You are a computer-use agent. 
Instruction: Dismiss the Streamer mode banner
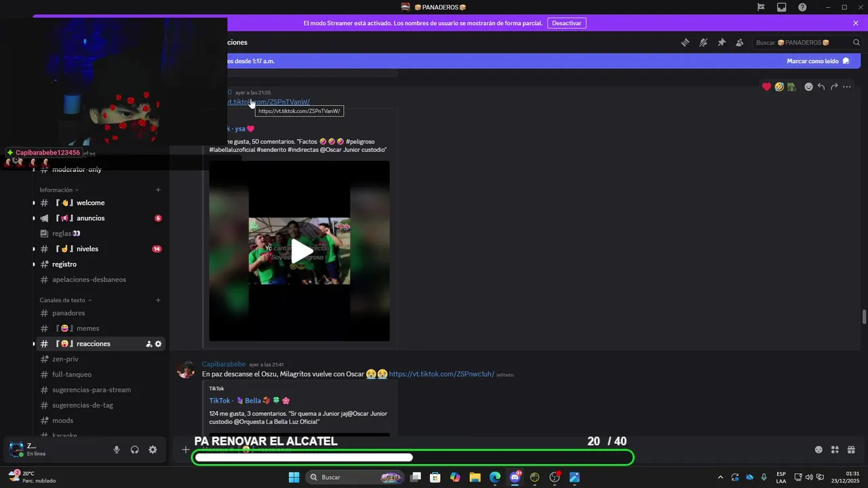point(856,23)
